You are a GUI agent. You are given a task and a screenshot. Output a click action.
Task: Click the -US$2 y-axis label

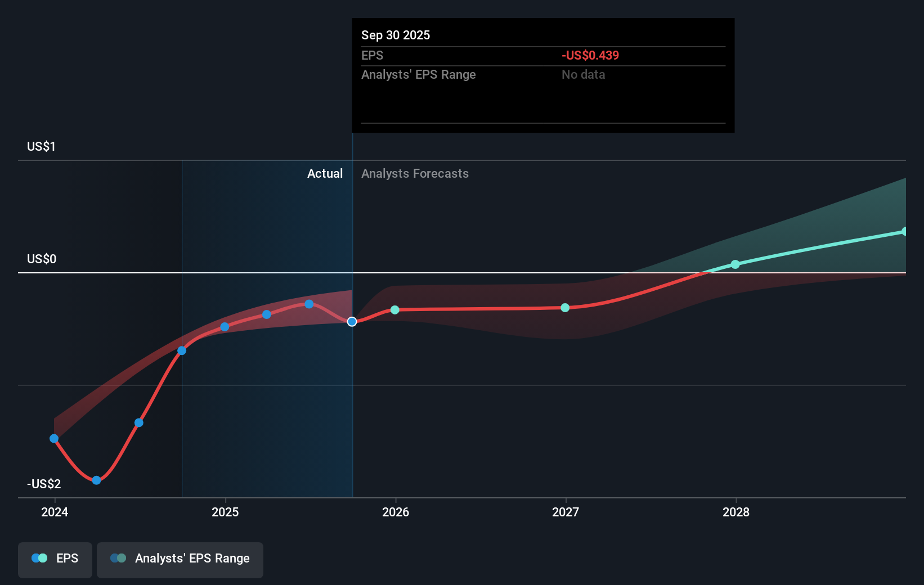44,484
